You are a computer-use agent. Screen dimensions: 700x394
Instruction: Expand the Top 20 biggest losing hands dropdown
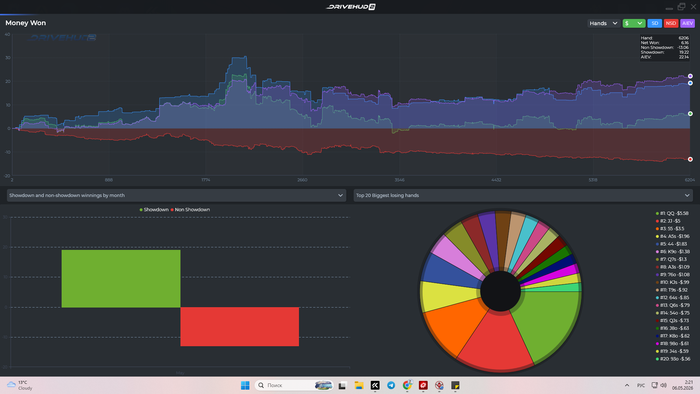(x=523, y=195)
